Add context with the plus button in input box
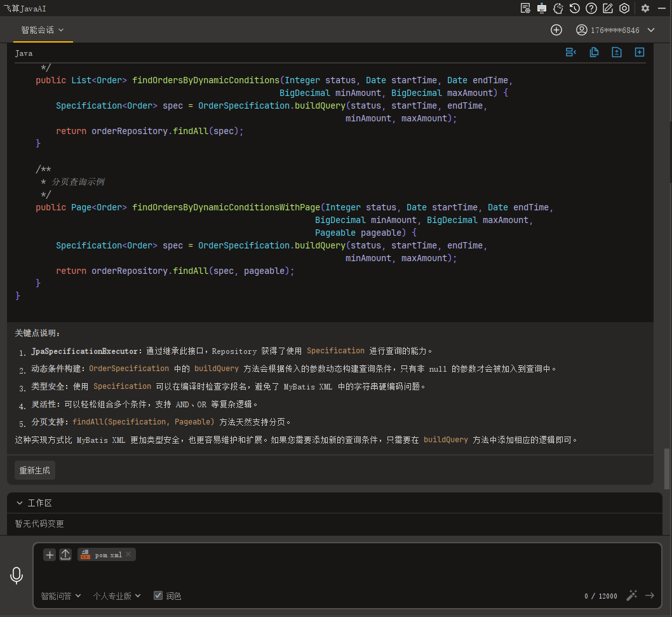This screenshot has height=617, width=672. (50, 555)
